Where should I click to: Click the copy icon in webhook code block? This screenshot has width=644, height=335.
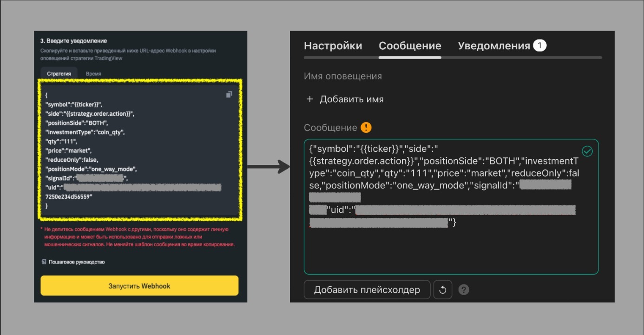(229, 94)
